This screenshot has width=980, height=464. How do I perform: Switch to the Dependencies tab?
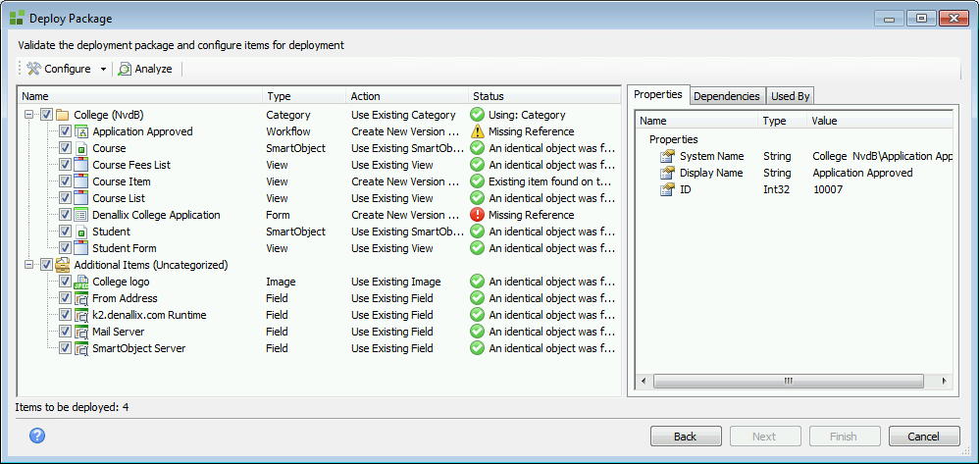click(727, 96)
